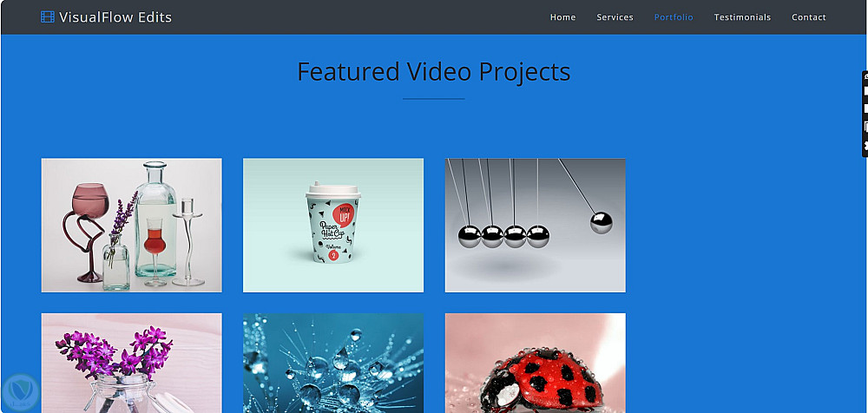Open the glassware still-life project thumbnail
Screen dimensions: 868x413
tap(132, 226)
